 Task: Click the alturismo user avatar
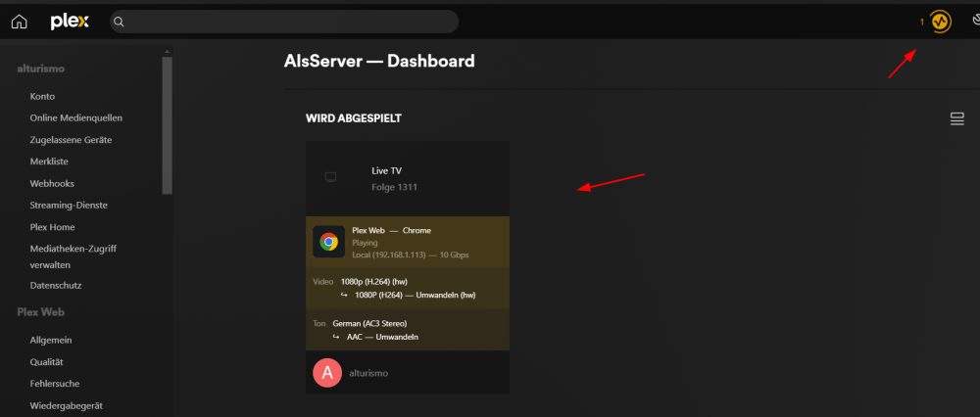point(327,373)
